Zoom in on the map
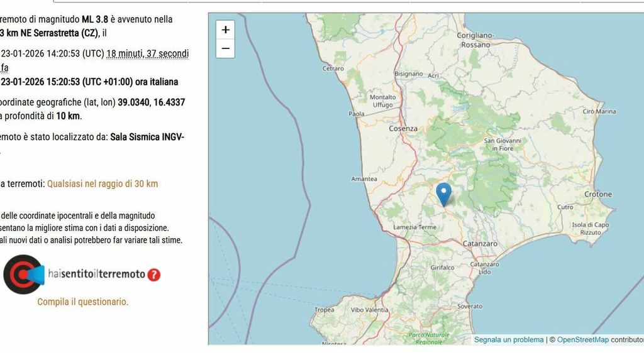644x353 pixels. (x=225, y=30)
